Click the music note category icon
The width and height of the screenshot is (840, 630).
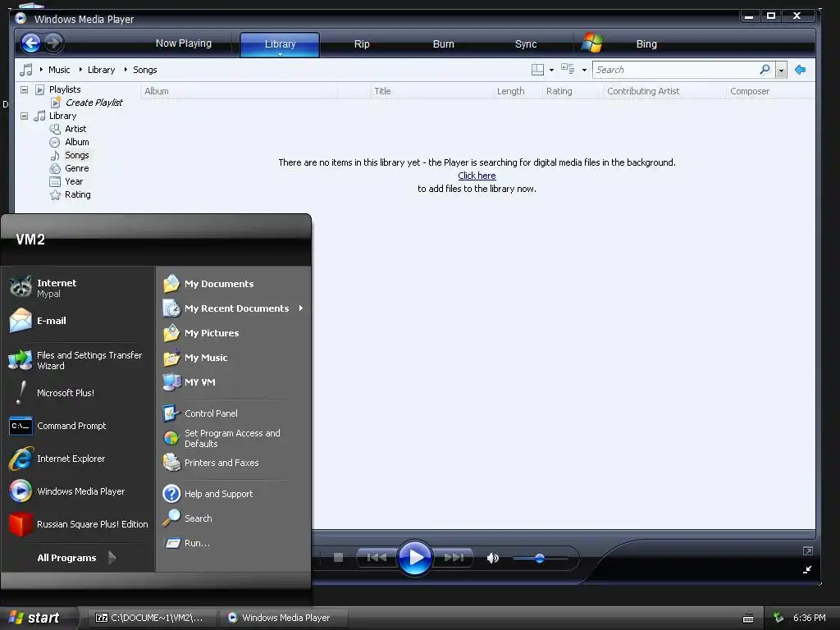pyautogui.click(x=25, y=70)
